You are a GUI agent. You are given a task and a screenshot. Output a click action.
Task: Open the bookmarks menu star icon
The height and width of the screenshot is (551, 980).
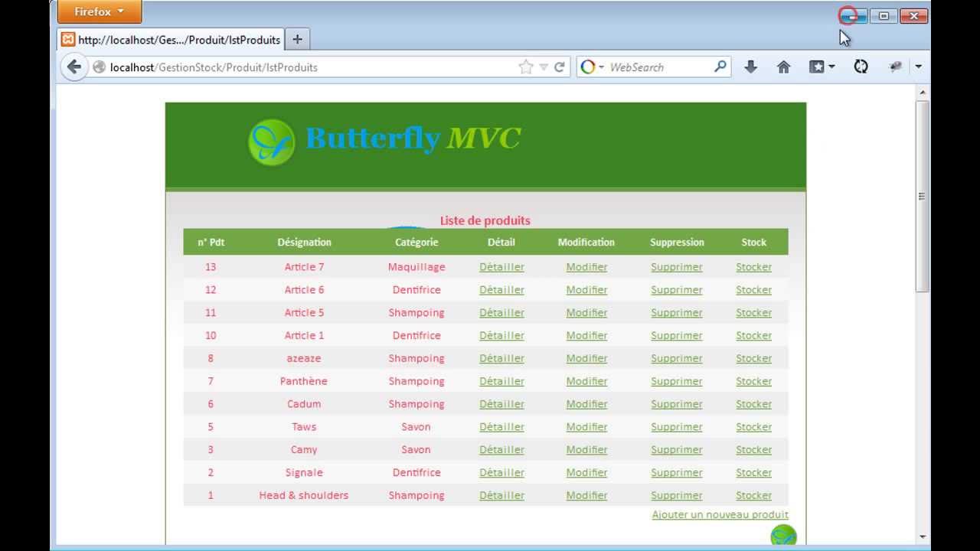click(818, 67)
